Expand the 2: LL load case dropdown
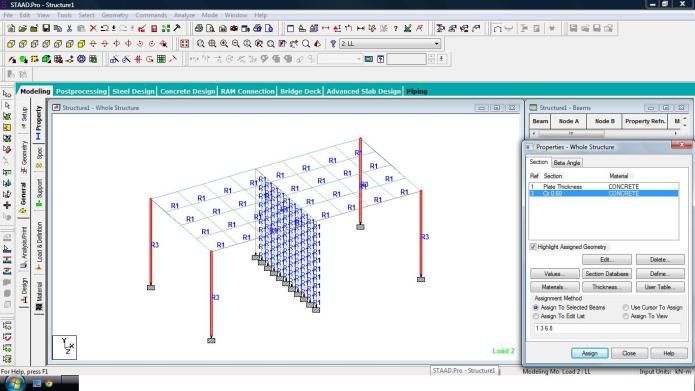Screen dimensions: 695x391 tap(437, 43)
